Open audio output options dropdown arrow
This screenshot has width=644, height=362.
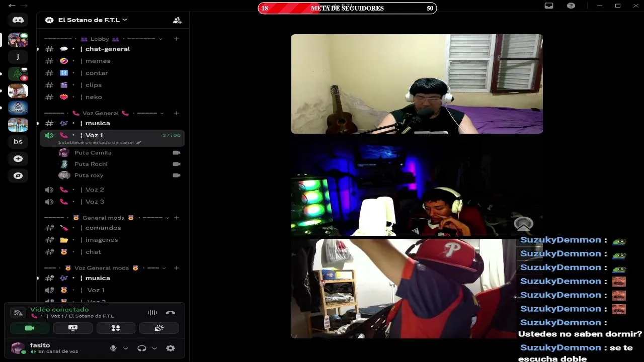point(154,348)
